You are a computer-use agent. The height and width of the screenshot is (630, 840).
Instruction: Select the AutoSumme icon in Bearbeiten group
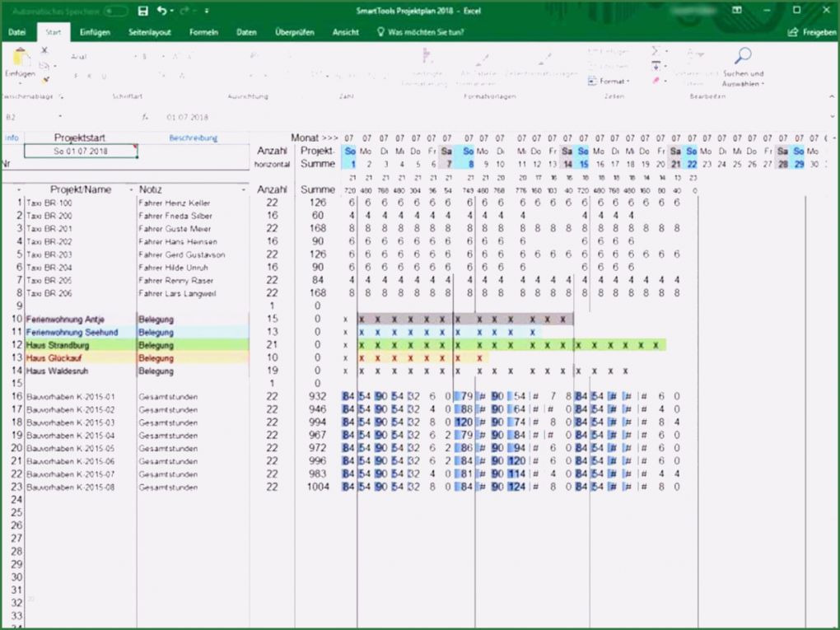(x=655, y=50)
